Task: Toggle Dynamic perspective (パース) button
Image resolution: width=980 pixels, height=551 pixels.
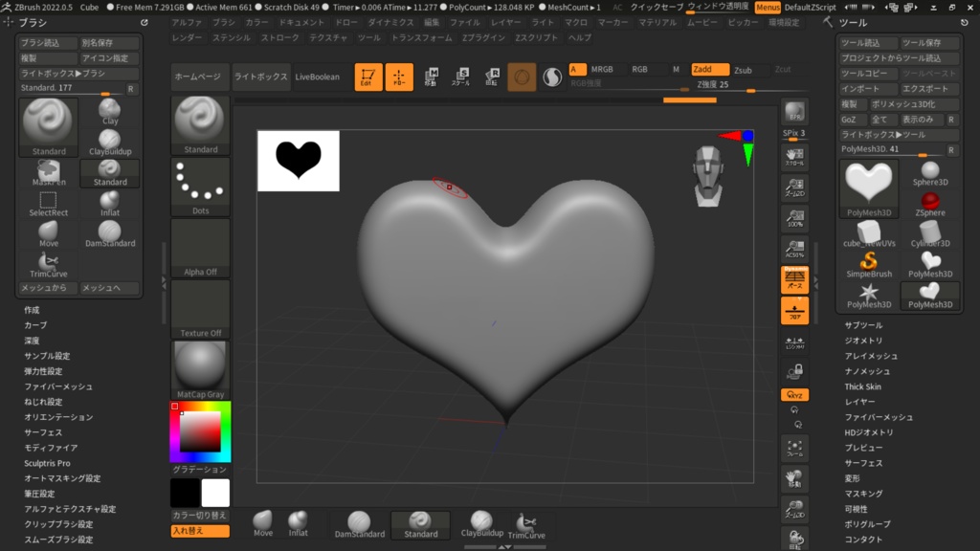Action: pyautogui.click(x=794, y=279)
